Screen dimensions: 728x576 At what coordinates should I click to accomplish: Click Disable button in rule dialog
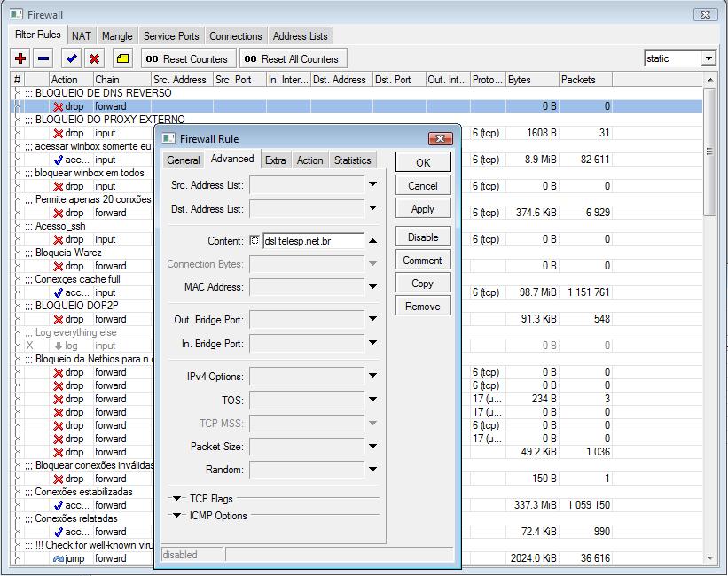[423, 237]
